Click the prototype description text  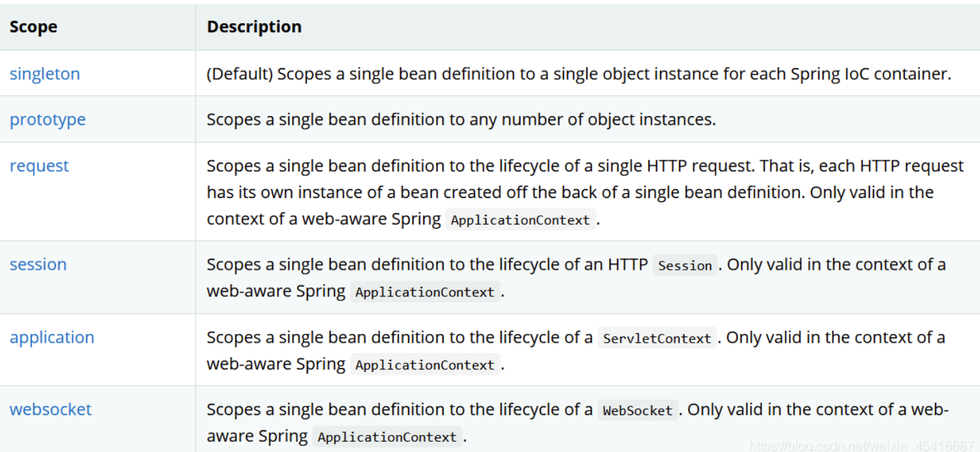461,119
